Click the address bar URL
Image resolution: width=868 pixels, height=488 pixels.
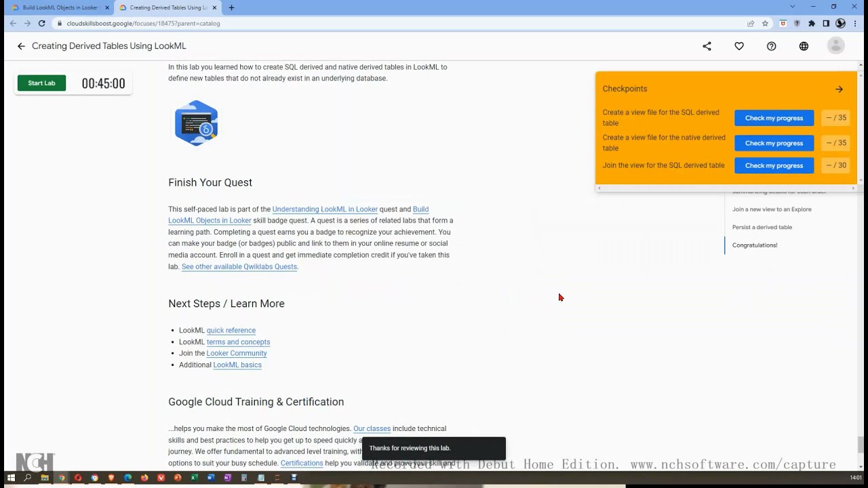pyautogui.click(x=143, y=23)
